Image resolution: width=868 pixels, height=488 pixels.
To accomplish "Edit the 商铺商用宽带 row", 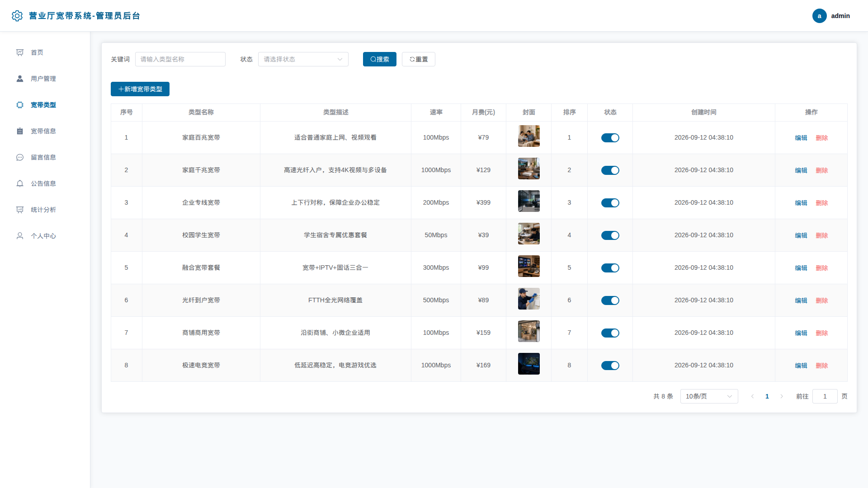I will pos(801,333).
